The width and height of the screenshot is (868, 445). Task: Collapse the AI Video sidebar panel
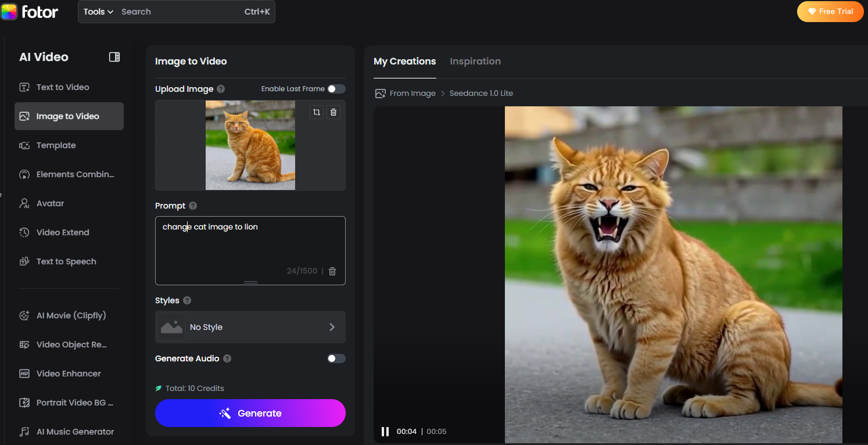pyautogui.click(x=114, y=57)
